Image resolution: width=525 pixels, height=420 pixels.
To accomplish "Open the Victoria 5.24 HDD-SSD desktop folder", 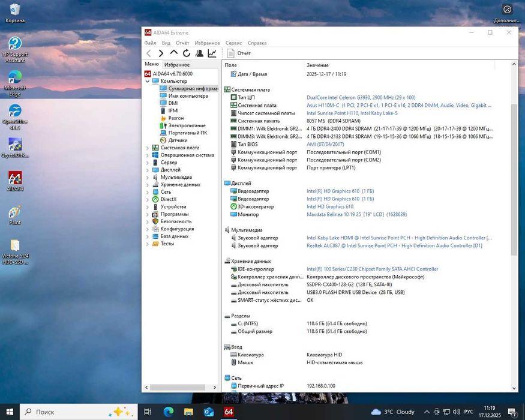I will [x=15, y=251].
